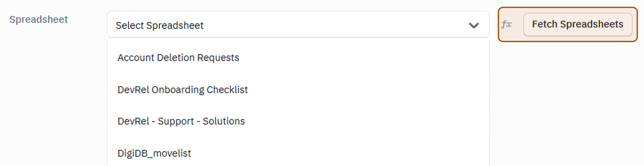Select the DigiDB_movelist spreadsheet

point(154,153)
